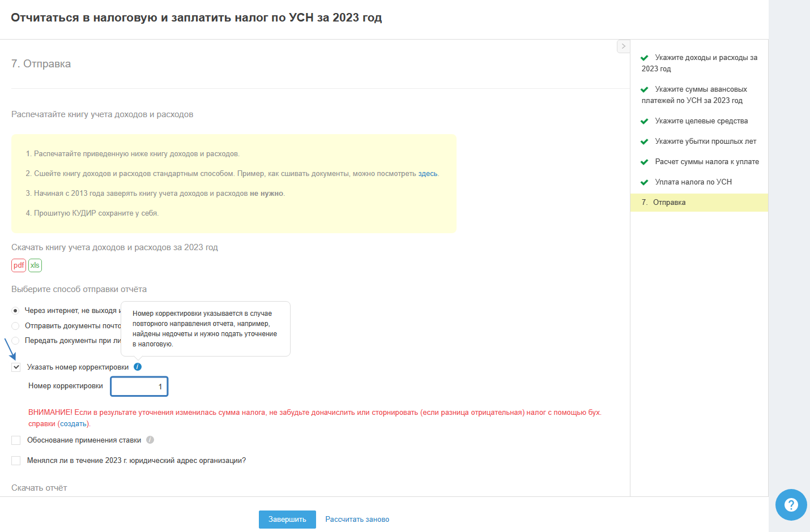Click the создать link in warning

coord(74,424)
